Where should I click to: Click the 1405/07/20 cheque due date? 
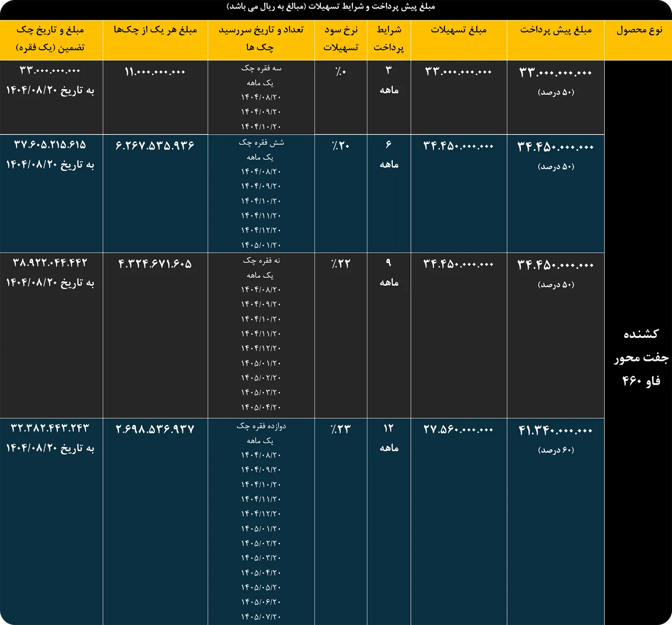pos(261,616)
